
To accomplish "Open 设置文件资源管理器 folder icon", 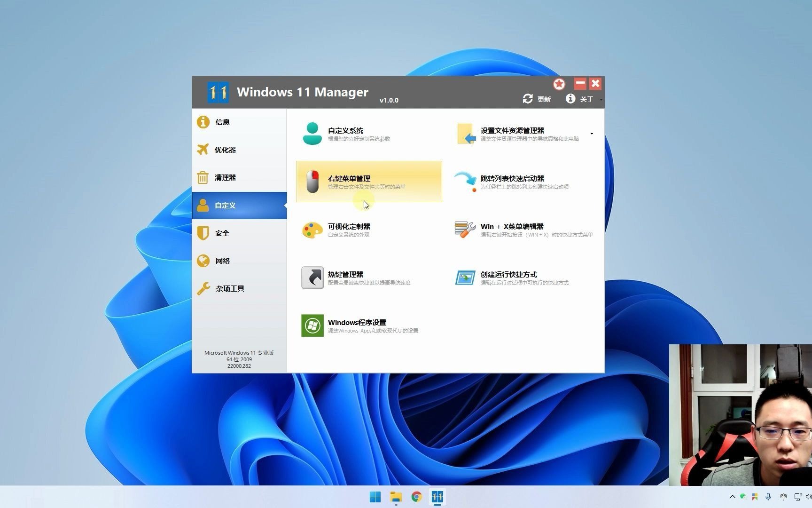I will 465,134.
